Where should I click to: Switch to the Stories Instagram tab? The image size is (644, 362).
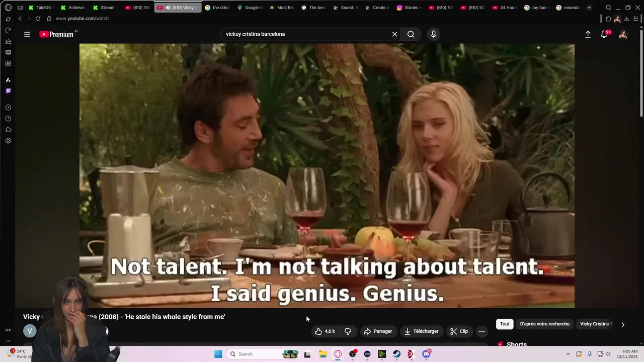(409, 8)
